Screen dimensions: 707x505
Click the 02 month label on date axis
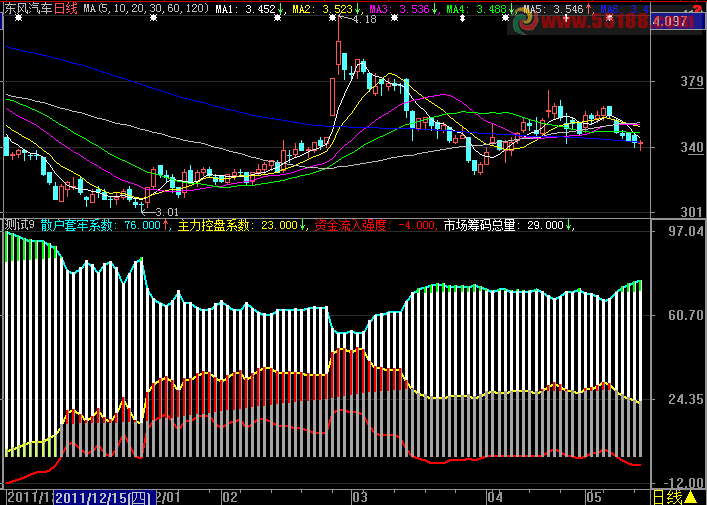(230, 498)
